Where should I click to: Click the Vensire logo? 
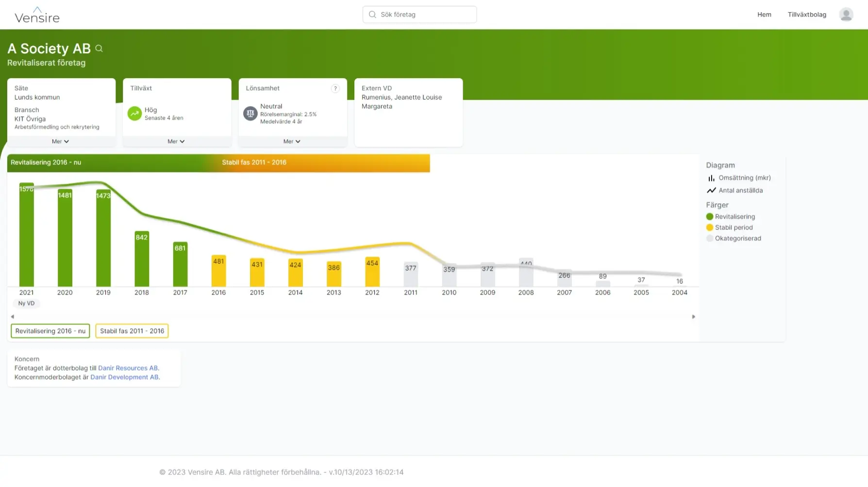point(37,15)
